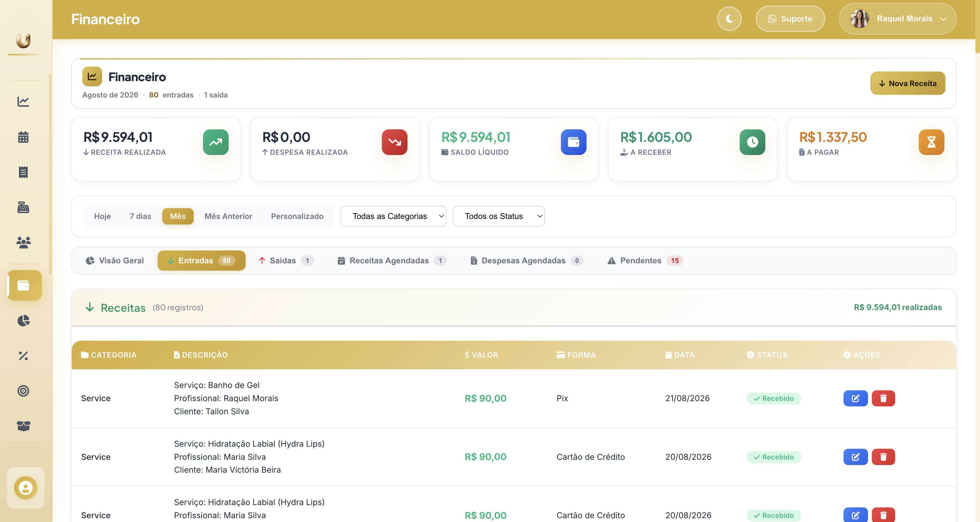Open the calendar icon in sidebar

pos(23,137)
